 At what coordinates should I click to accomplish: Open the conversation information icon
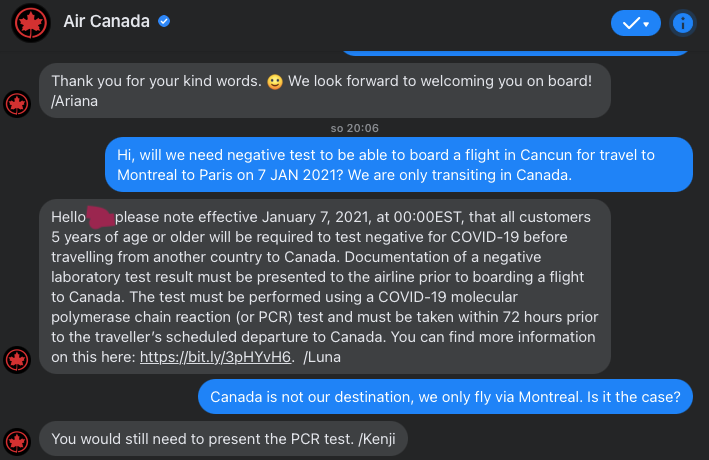point(683,22)
